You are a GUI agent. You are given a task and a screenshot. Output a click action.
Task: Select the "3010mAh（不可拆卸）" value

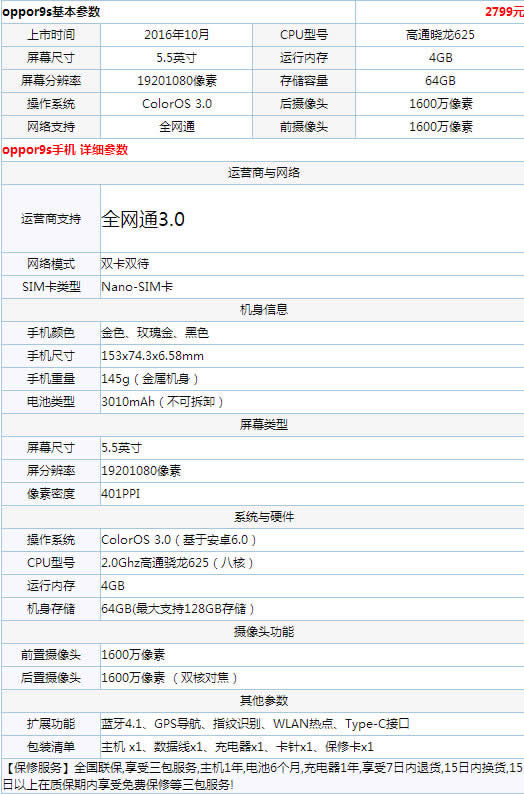click(x=163, y=402)
